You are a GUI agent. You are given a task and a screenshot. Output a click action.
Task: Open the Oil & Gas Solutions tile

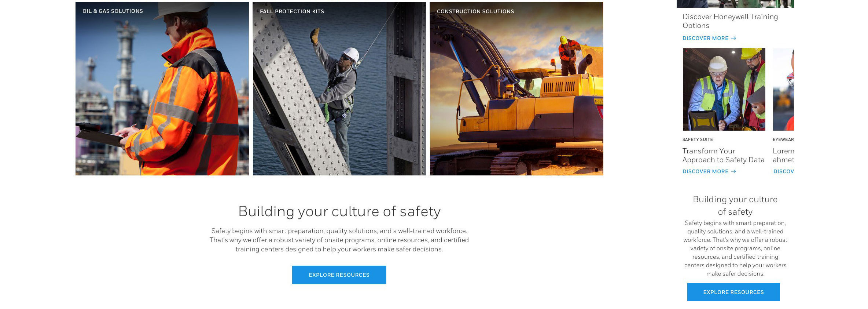[x=162, y=88]
